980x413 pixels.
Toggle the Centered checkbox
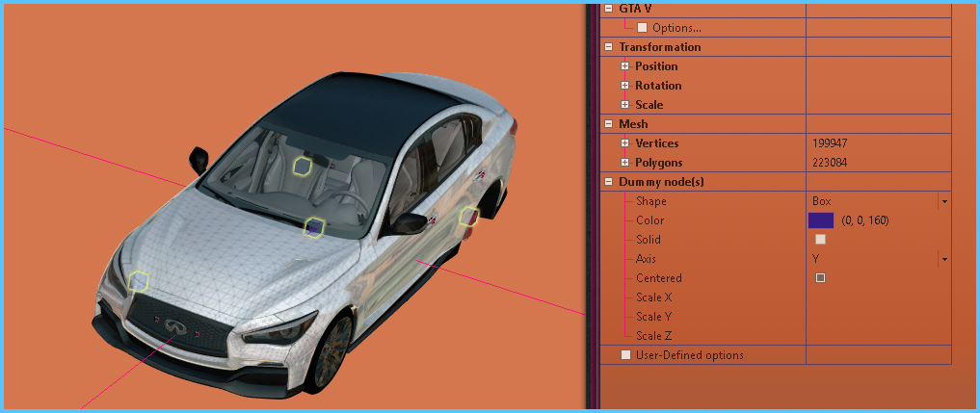pyautogui.click(x=821, y=278)
